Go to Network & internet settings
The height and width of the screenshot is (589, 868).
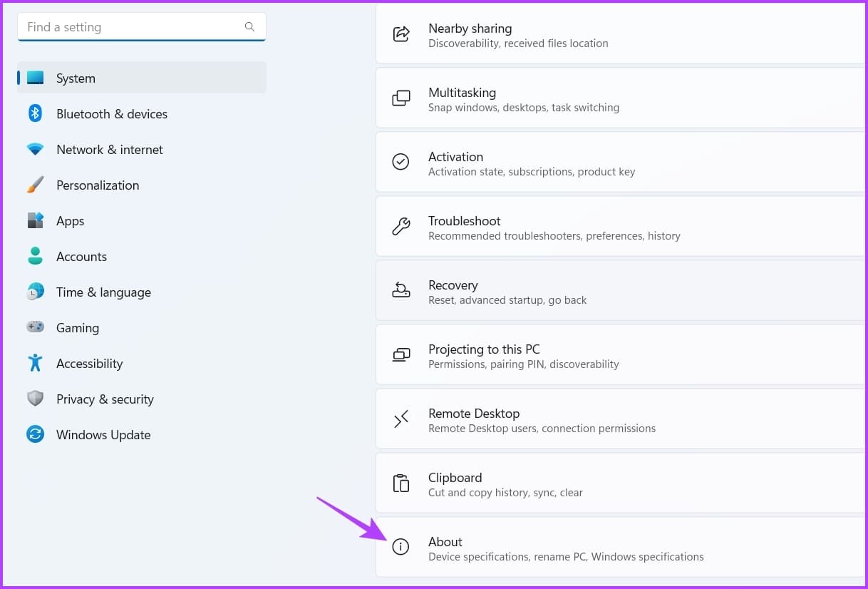(x=142, y=149)
